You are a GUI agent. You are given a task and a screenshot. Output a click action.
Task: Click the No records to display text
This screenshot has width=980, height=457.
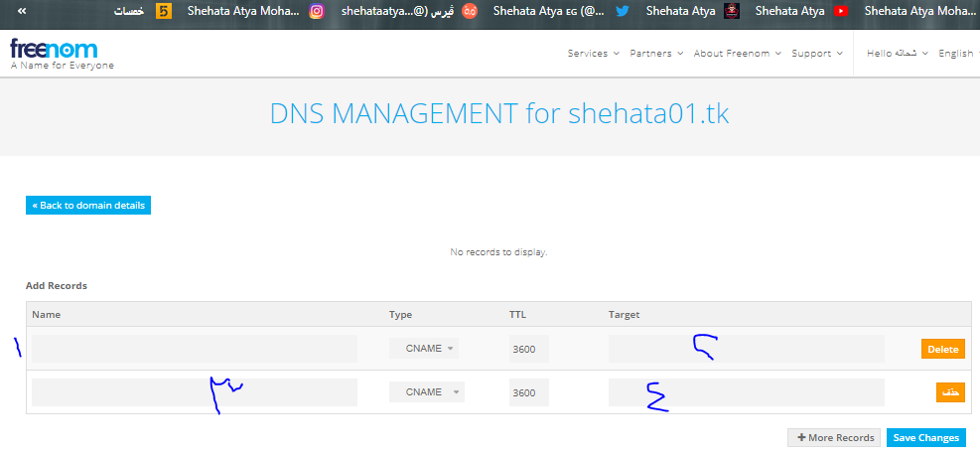(x=498, y=252)
